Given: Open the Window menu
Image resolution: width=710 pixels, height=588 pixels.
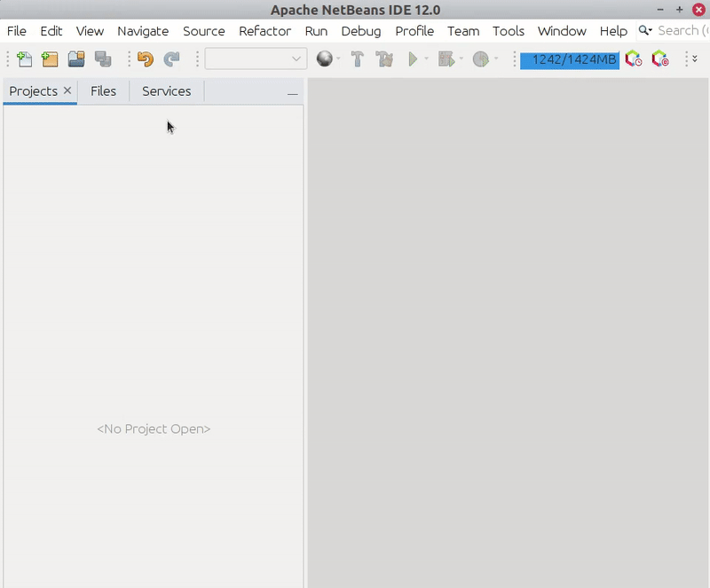Looking at the screenshot, I should click(562, 31).
